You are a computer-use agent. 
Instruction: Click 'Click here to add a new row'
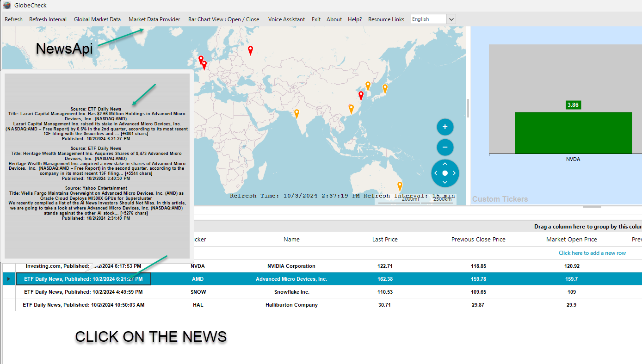(x=592, y=253)
